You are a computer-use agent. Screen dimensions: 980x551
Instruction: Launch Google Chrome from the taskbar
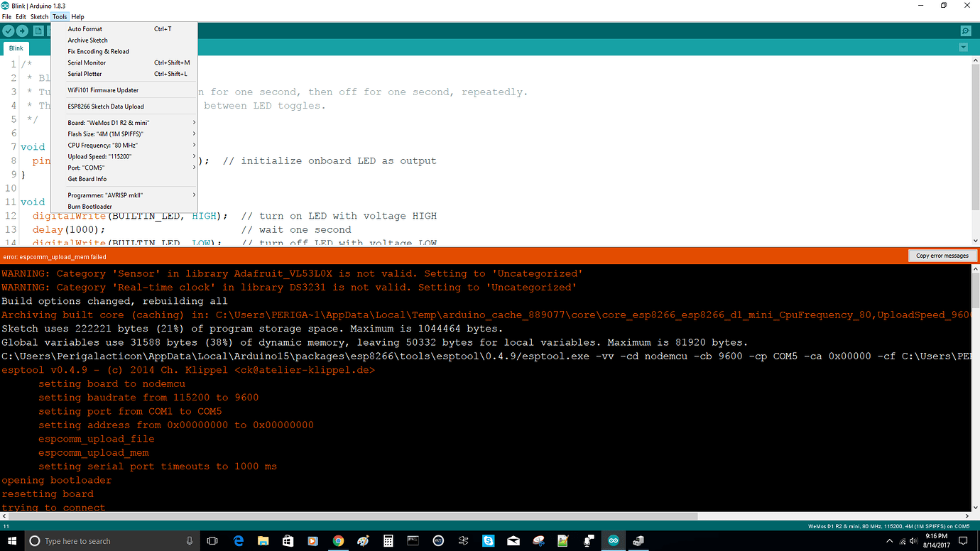pyautogui.click(x=338, y=541)
